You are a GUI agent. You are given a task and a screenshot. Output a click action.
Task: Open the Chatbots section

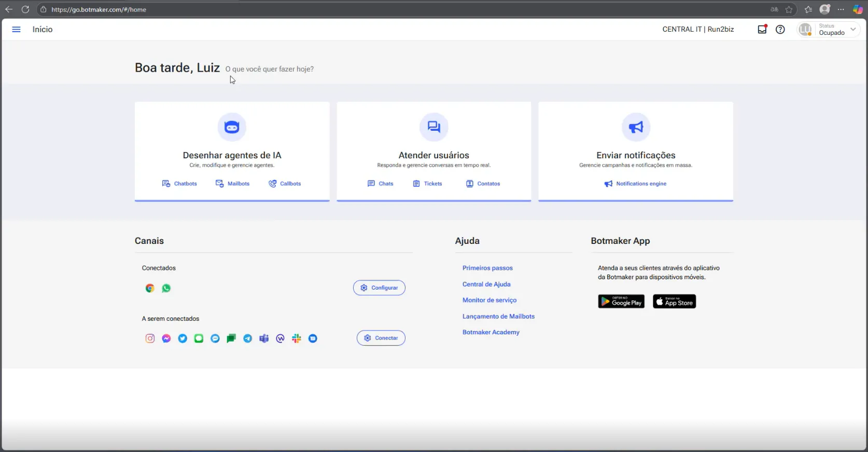(x=179, y=184)
